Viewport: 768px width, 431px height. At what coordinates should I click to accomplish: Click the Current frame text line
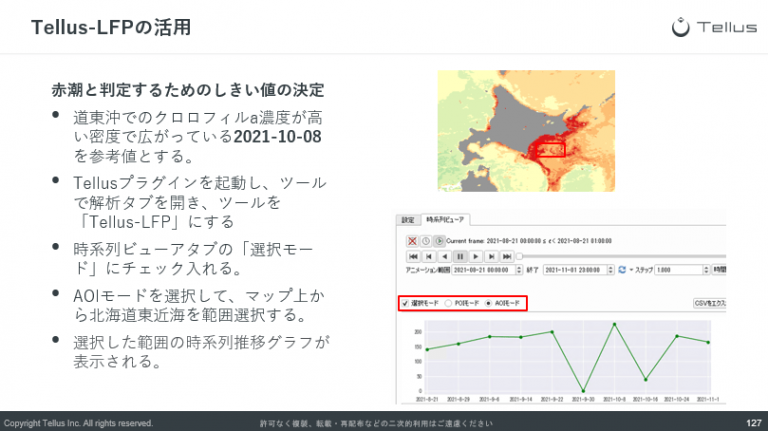pos(528,241)
